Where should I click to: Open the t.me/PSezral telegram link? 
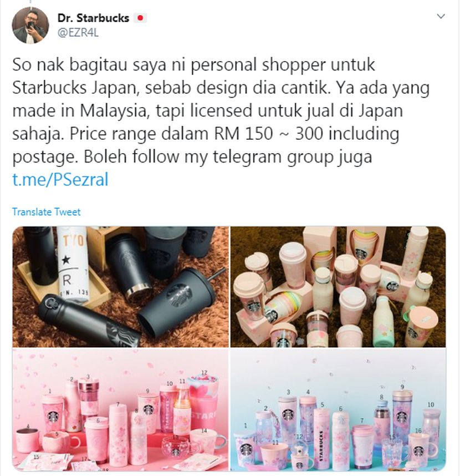[60, 179]
